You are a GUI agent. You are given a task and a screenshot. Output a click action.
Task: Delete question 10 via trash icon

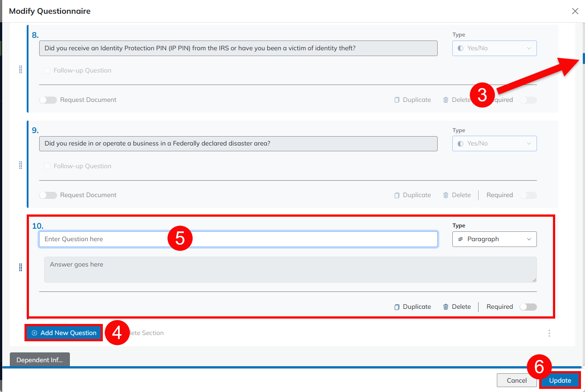(x=446, y=307)
